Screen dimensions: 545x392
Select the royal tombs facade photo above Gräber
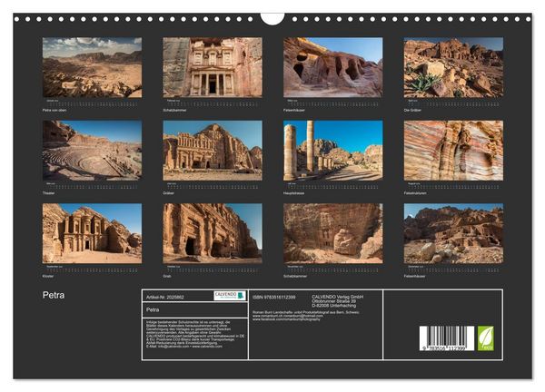(x=213, y=151)
